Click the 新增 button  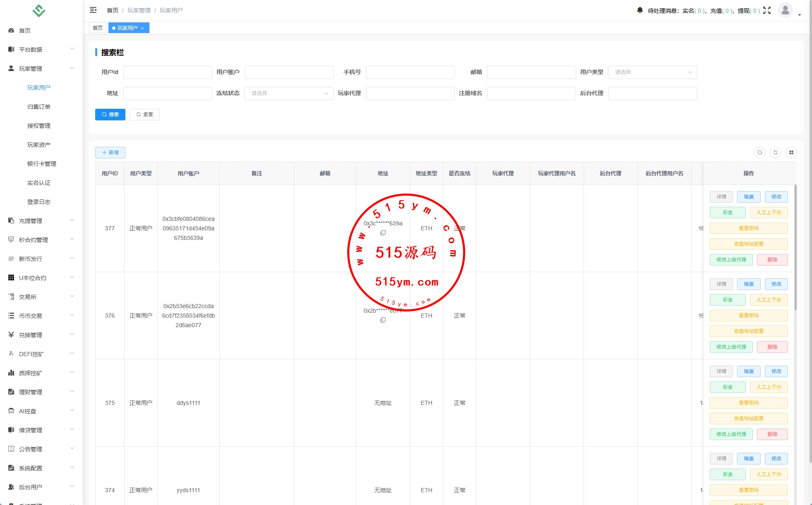point(110,153)
